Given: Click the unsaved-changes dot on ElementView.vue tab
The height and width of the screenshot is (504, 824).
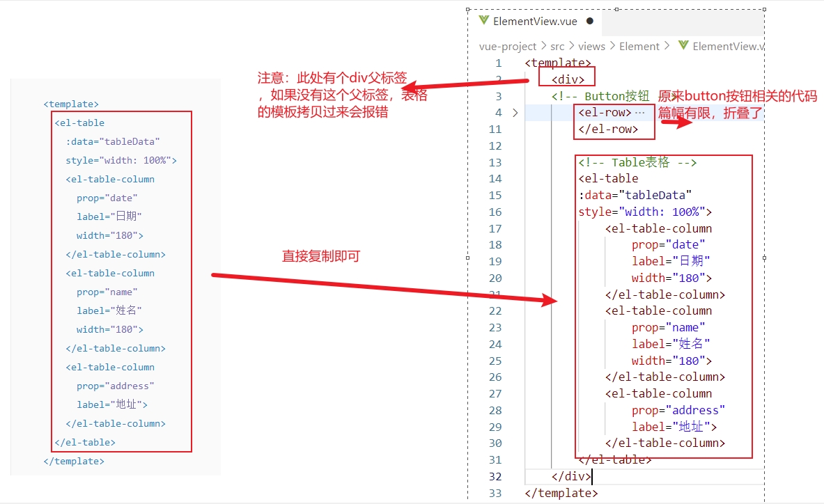Looking at the screenshot, I should 590,21.
